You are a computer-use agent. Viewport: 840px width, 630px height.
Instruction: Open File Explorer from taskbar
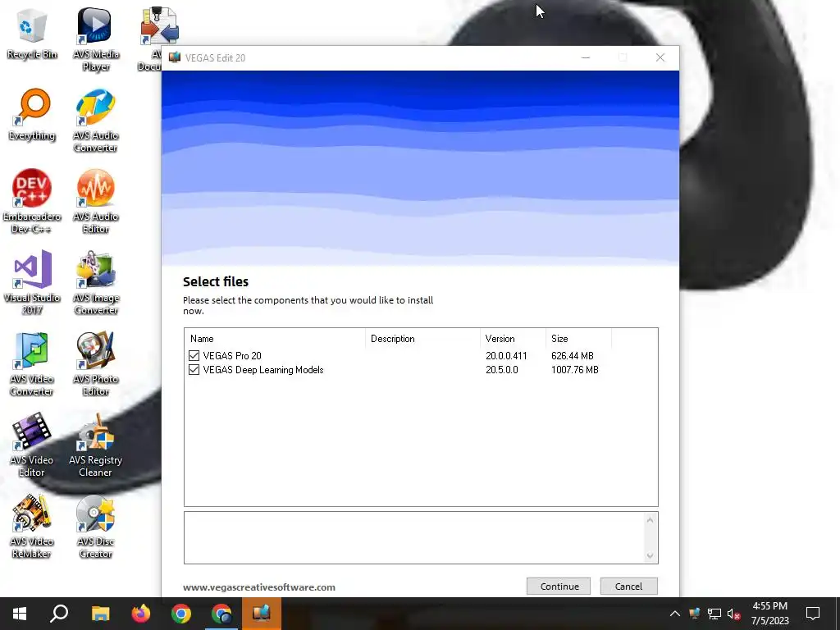point(100,614)
